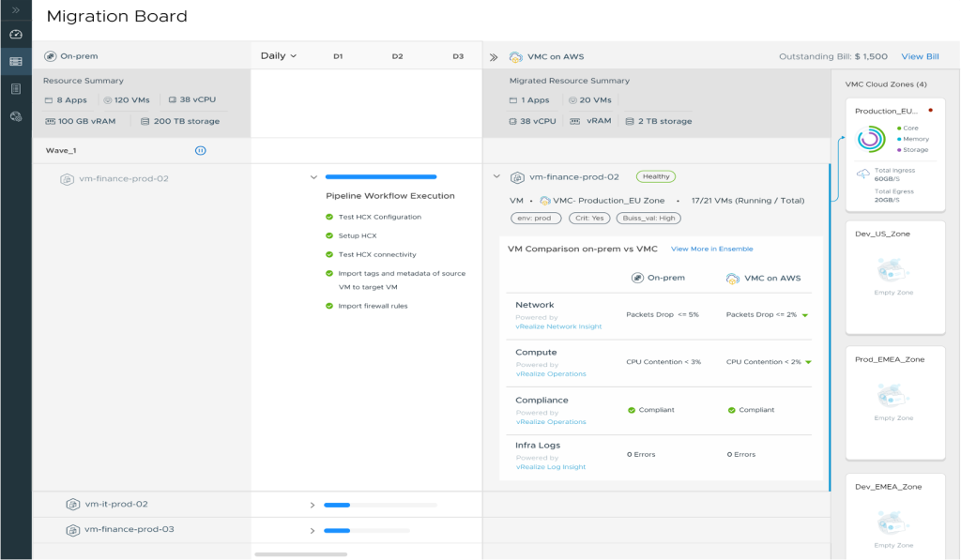Click the vm-it-prod-02 VM icon

[72, 504]
